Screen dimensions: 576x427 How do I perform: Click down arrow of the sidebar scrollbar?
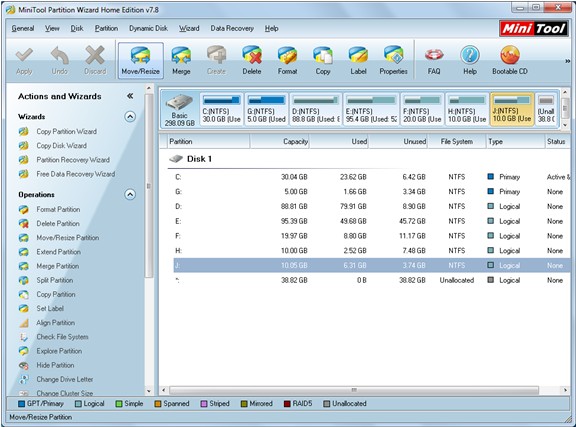[149, 391]
